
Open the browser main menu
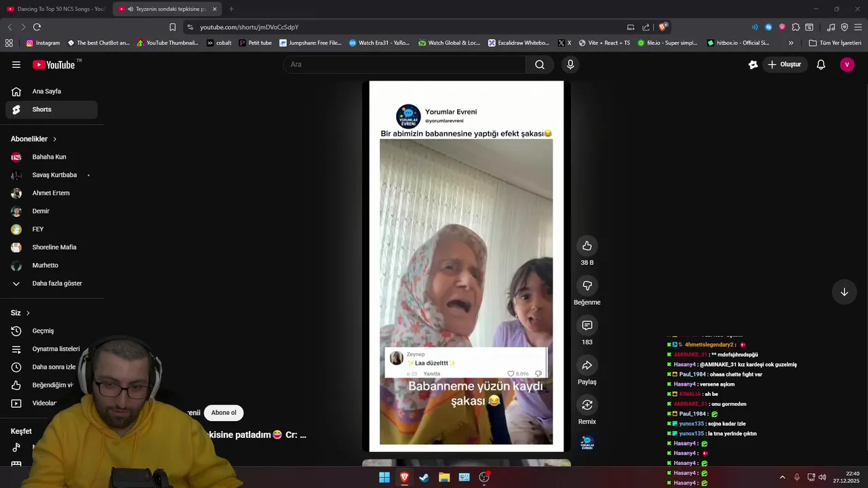[858, 27]
